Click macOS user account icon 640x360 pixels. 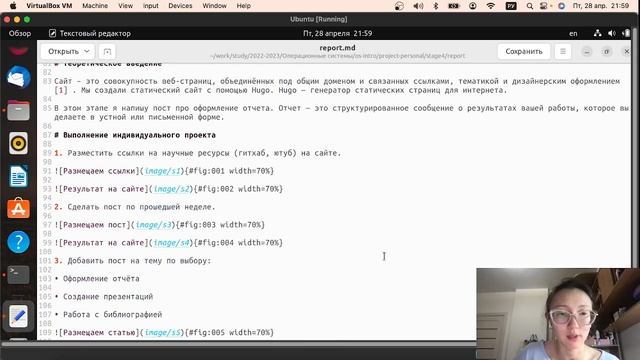point(473,6)
